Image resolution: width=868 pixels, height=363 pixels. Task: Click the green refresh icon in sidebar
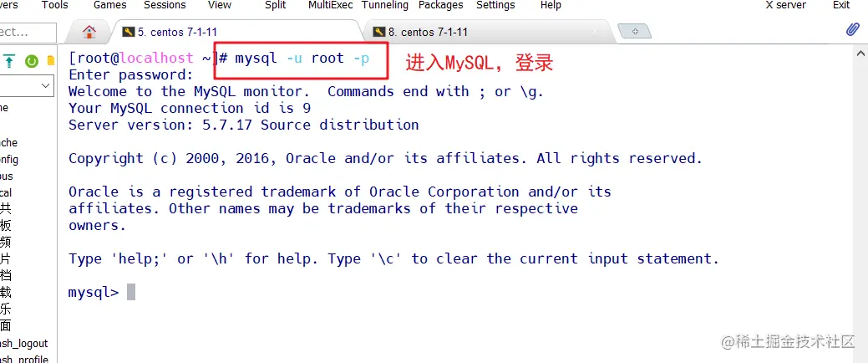32,62
